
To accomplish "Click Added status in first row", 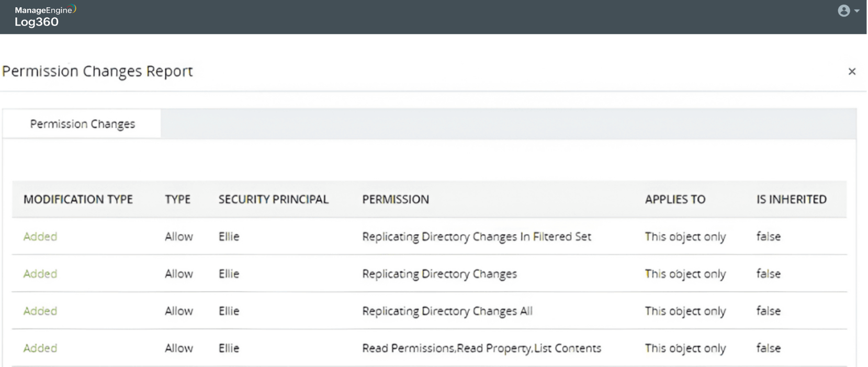I will pos(40,237).
